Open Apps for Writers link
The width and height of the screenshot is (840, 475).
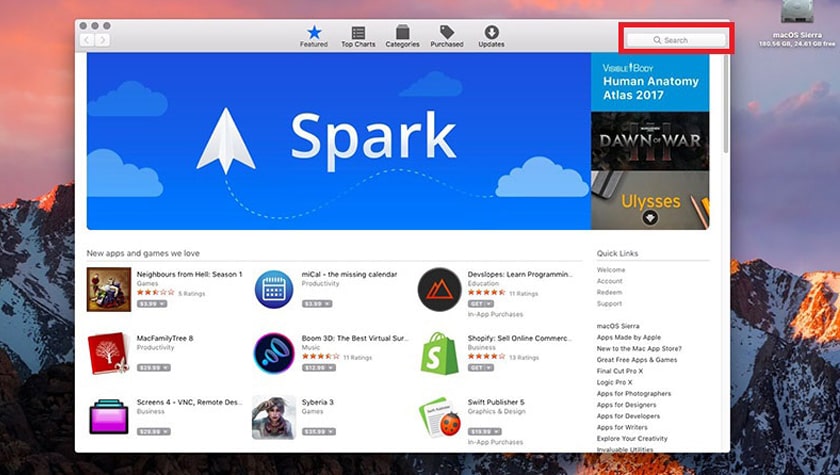(x=622, y=427)
